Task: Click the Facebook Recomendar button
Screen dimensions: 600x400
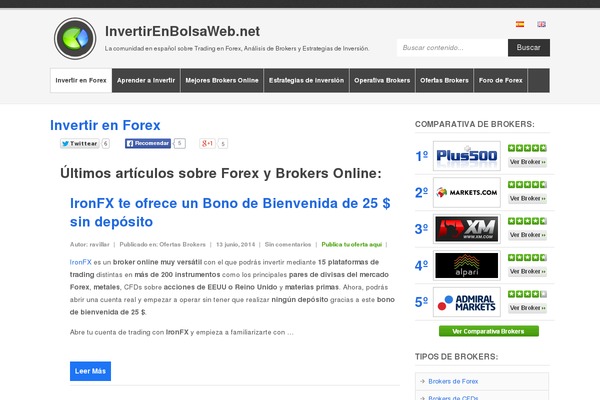Action: coord(148,143)
